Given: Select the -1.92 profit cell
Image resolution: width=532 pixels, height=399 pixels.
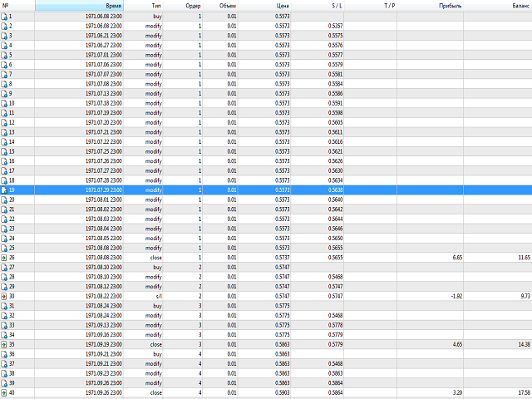Looking at the screenshot, I should pos(453,296).
